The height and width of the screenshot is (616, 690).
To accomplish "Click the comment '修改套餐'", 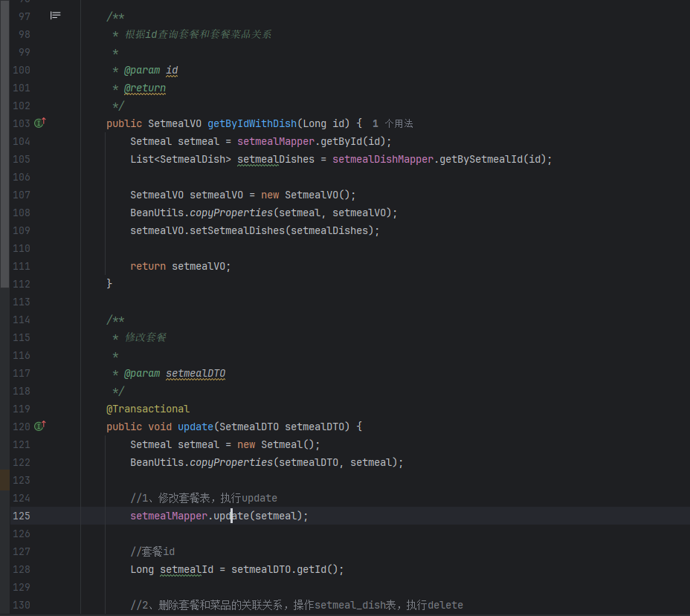I will pyautogui.click(x=146, y=337).
